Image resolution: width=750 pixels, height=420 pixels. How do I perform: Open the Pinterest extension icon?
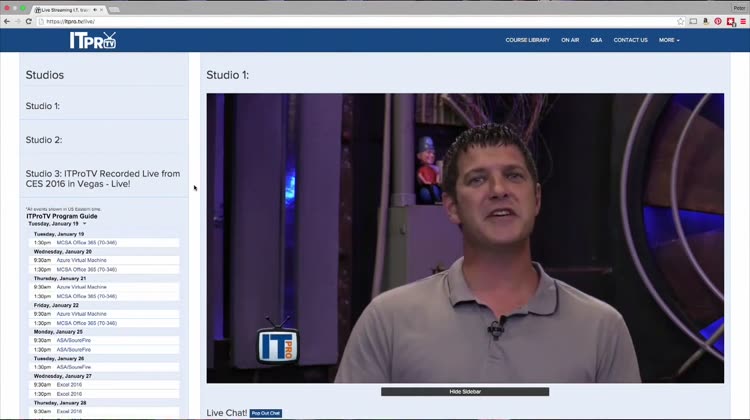[718, 22]
